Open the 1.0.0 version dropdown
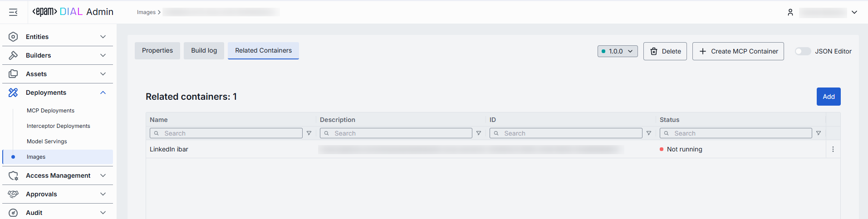Image resolution: width=868 pixels, height=219 pixels. pos(617,51)
